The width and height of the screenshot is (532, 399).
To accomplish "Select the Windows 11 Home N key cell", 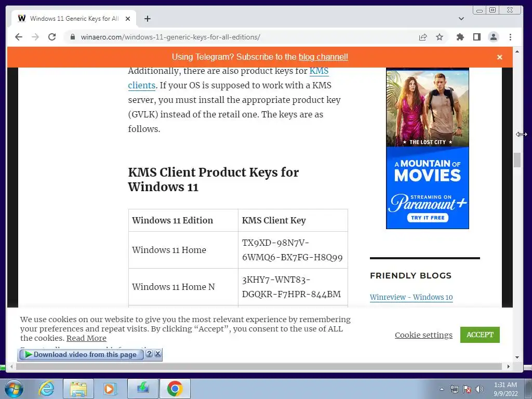I will point(293,287).
